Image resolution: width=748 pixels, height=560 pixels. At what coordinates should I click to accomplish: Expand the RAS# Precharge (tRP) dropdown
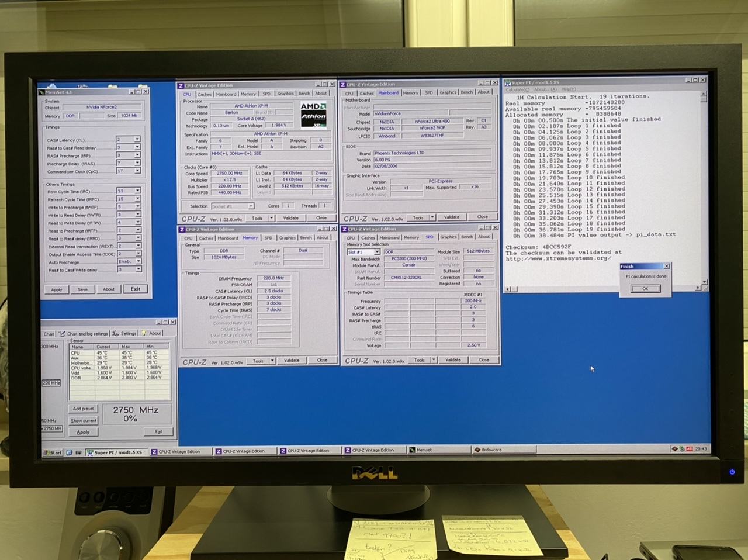click(x=137, y=155)
